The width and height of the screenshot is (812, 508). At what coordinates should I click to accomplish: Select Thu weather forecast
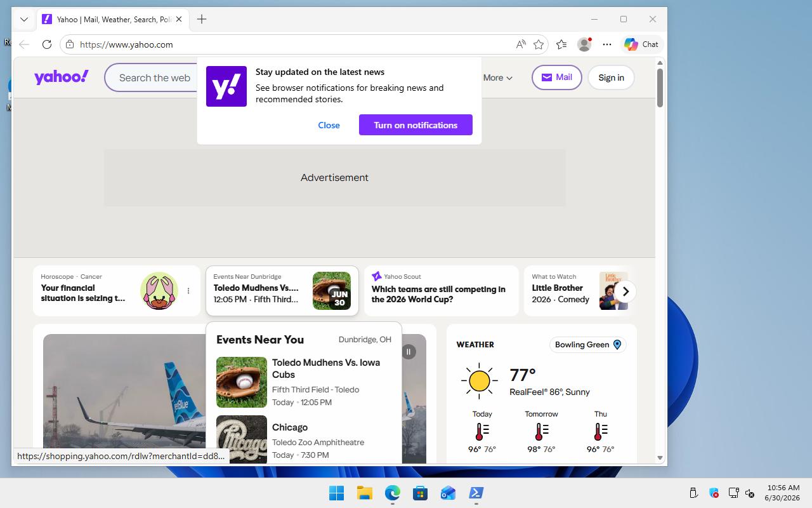(x=600, y=432)
